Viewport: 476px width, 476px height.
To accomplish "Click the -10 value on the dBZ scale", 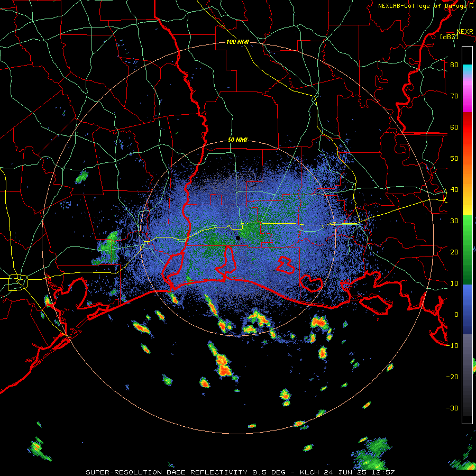I will (x=452, y=346).
